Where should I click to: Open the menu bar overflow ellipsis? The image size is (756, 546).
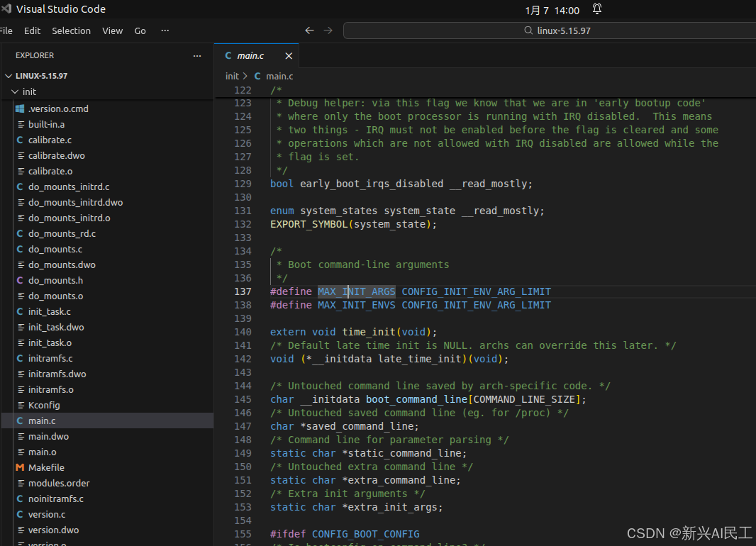point(165,31)
